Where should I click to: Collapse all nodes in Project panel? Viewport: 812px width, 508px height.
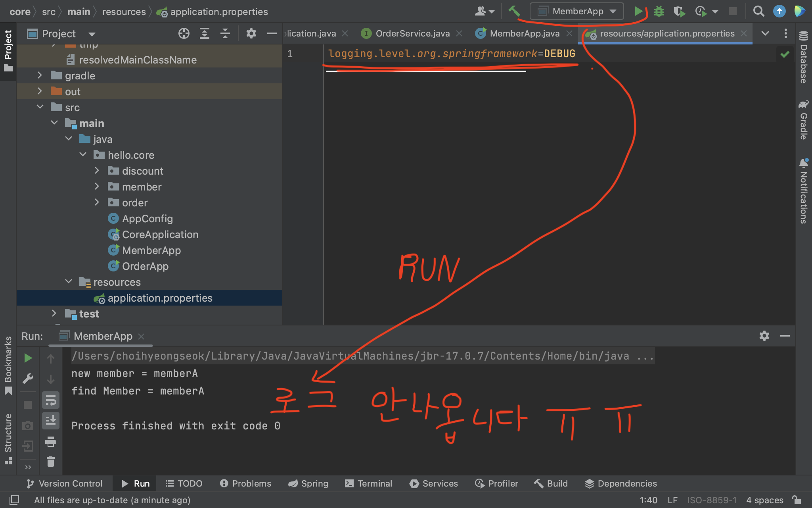click(225, 34)
